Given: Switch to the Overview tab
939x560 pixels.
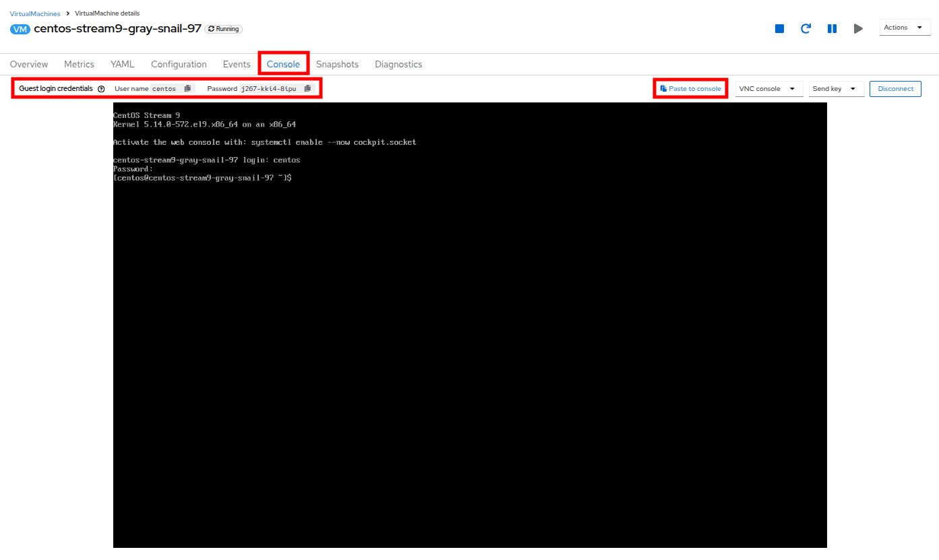Looking at the screenshot, I should click(29, 64).
